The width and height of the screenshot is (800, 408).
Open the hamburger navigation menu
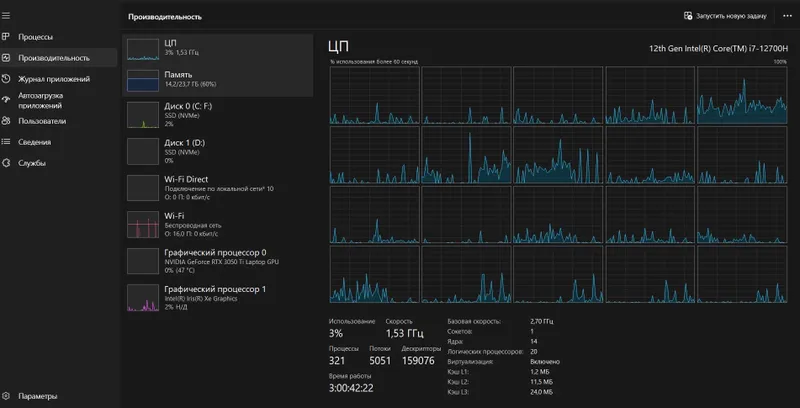[6, 16]
